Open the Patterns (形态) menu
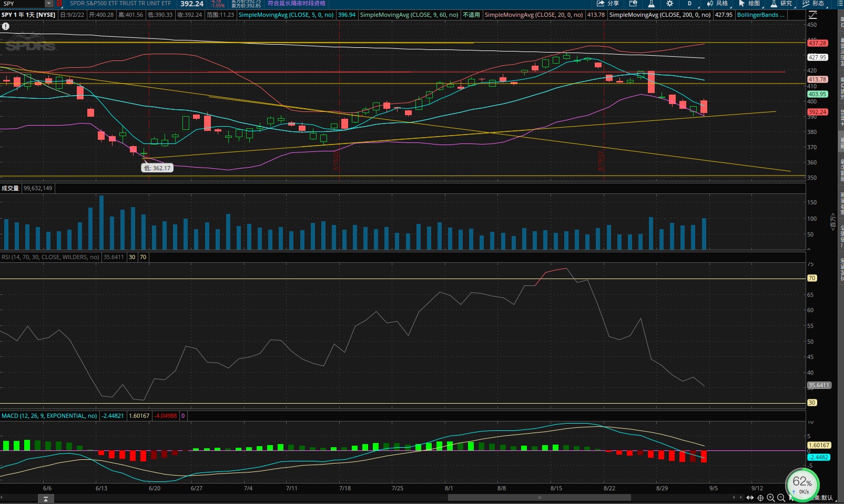844x504 pixels. click(814, 3)
